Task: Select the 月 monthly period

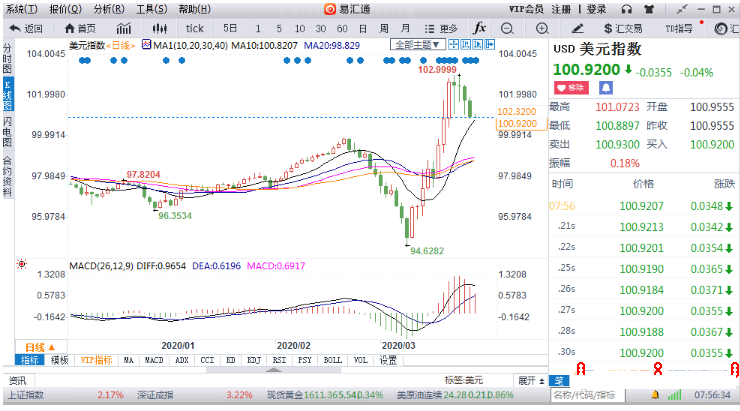Action: (x=405, y=29)
